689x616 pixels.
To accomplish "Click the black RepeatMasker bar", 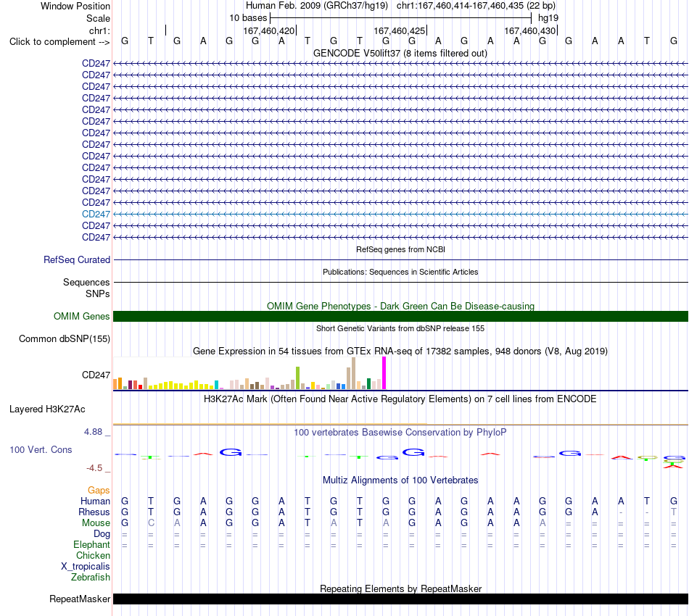I will [x=400, y=599].
